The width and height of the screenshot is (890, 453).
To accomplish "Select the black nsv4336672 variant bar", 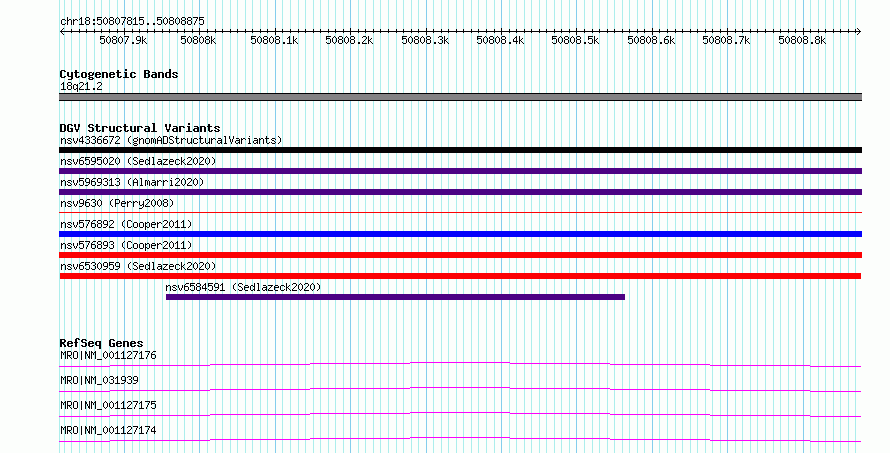I will (x=460, y=150).
